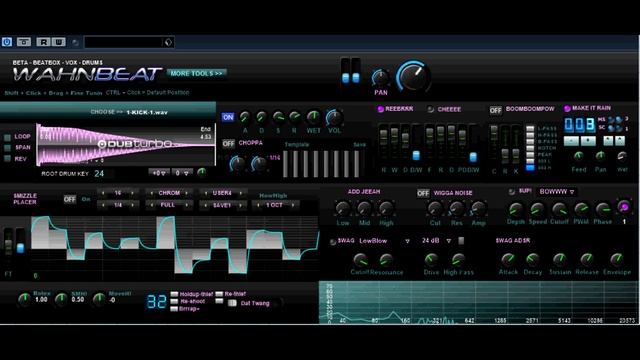Click the ROOT DRUM KEY value 24

tap(99, 173)
